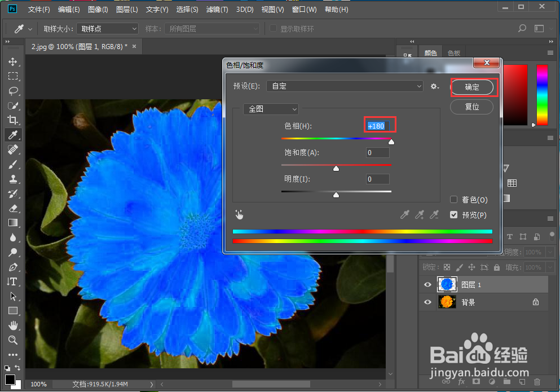
Task: Select the Crop tool
Action: 13,120
